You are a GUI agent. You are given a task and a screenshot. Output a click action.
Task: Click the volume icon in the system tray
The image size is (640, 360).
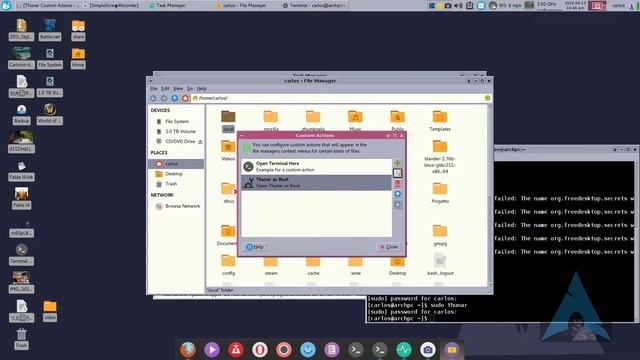point(458,5)
